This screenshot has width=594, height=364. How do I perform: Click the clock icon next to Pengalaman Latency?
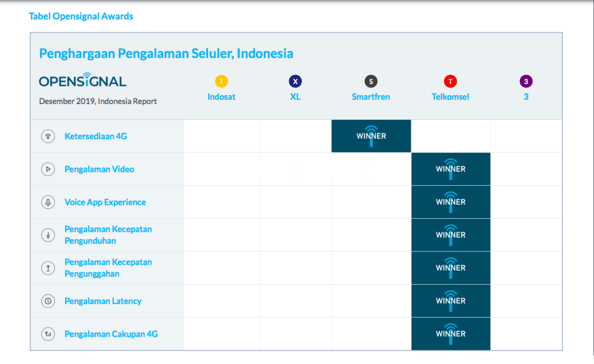(x=48, y=301)
